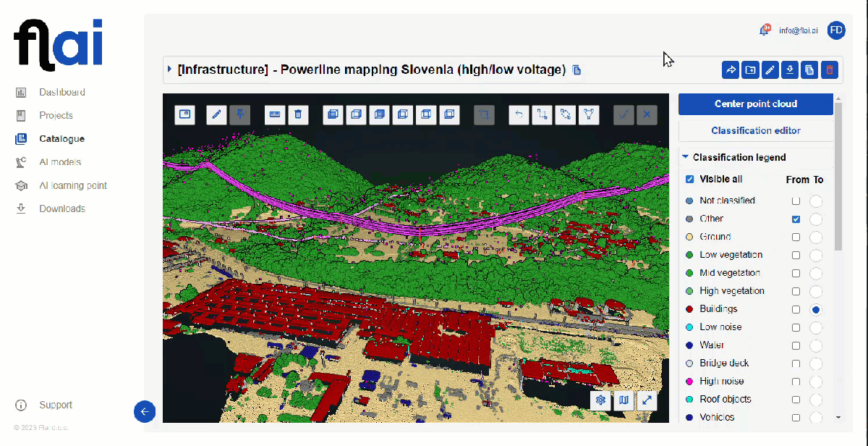The height and width of the screenshot is (446, 868).
Task: Click the first cube view preset icon
Action: 333,114
